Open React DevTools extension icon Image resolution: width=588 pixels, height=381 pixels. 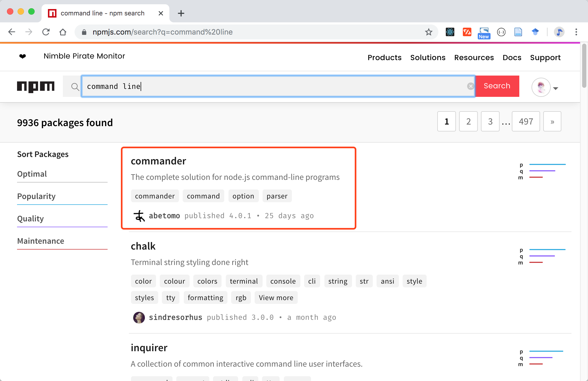[x=450, y=32]
